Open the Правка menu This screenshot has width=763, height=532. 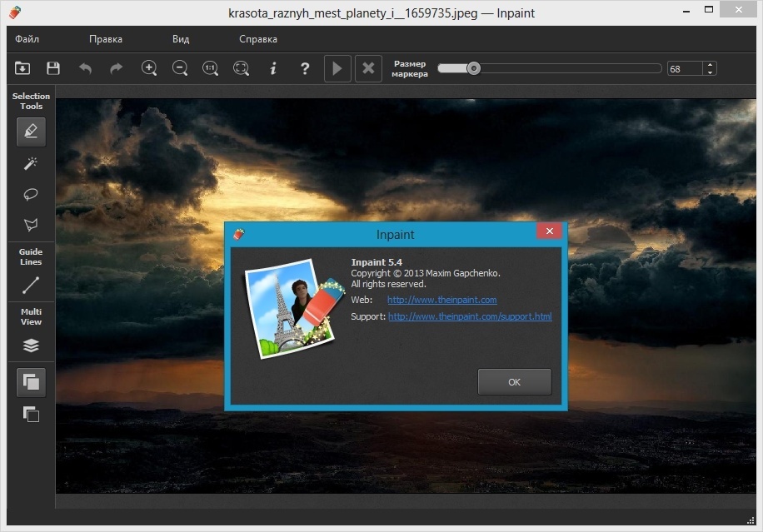[106, 39]
